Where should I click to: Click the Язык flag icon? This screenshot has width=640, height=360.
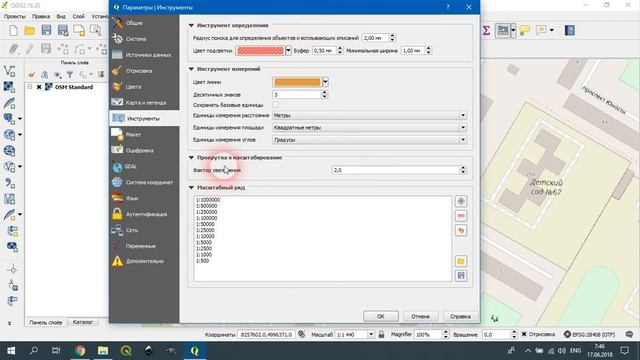(117, 198)
